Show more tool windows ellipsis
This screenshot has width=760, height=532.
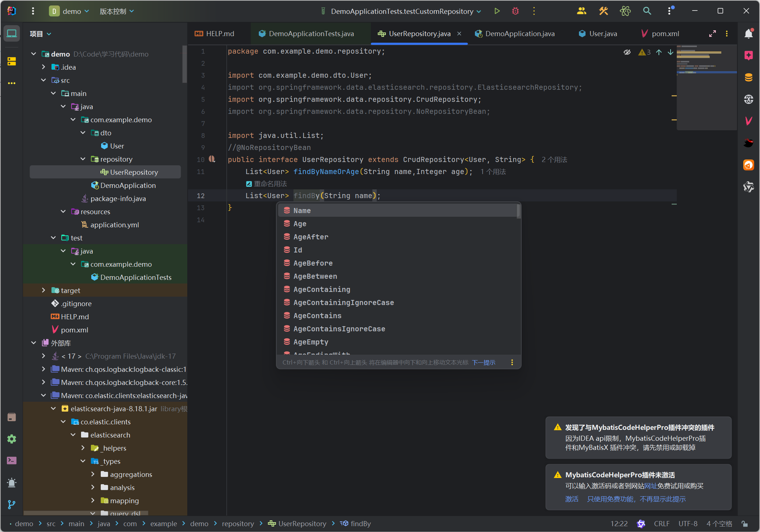click(12, 83)
